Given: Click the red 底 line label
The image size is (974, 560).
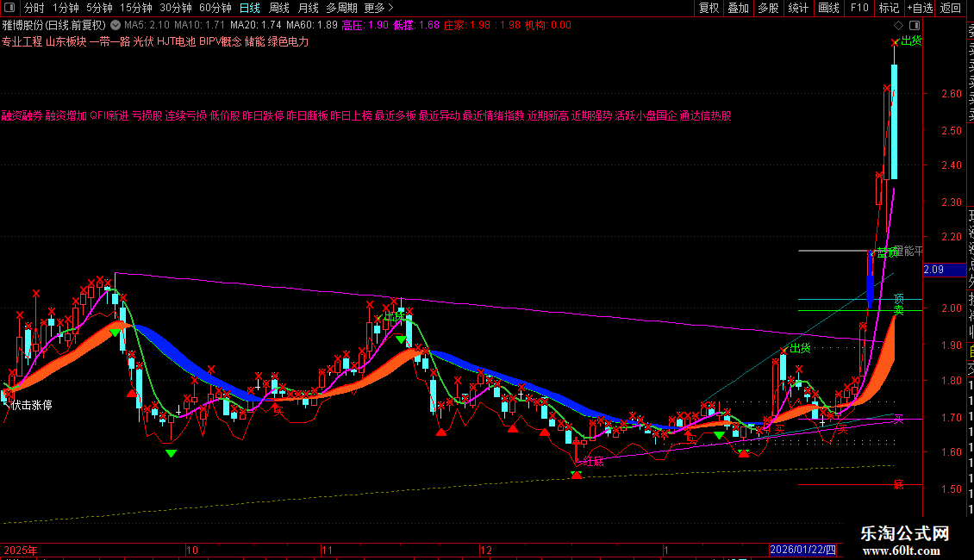Looking at the screenshot, I should (898, 485).
